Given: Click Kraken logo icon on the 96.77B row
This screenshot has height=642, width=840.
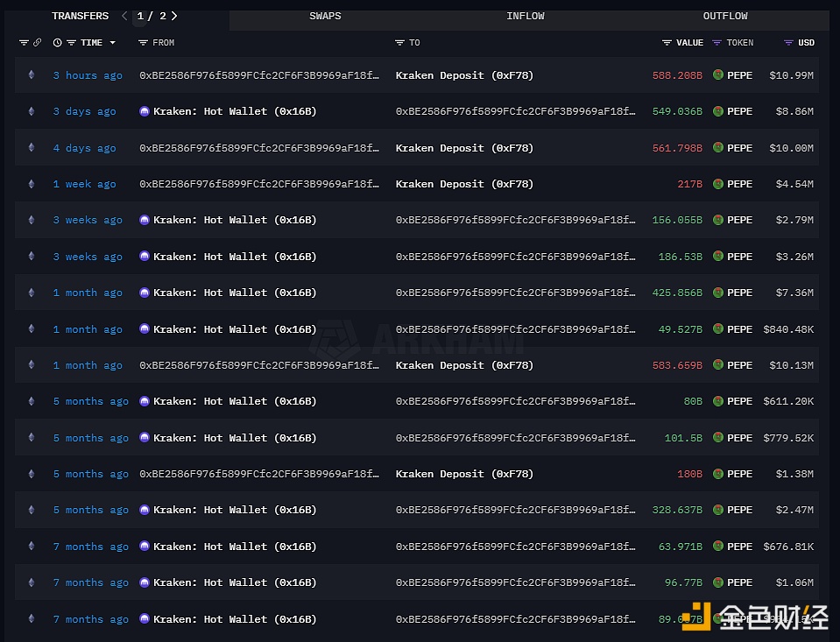Looking at the screenshot, I should pos(145,582).
